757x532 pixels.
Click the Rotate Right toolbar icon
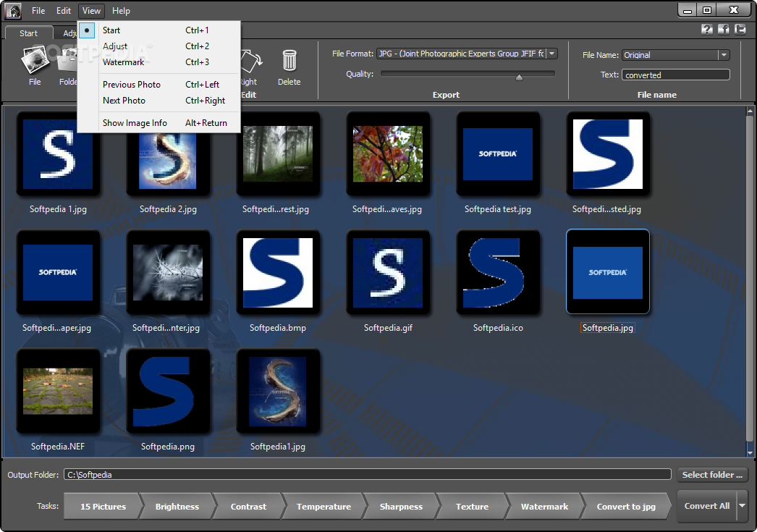pos(251,62)
